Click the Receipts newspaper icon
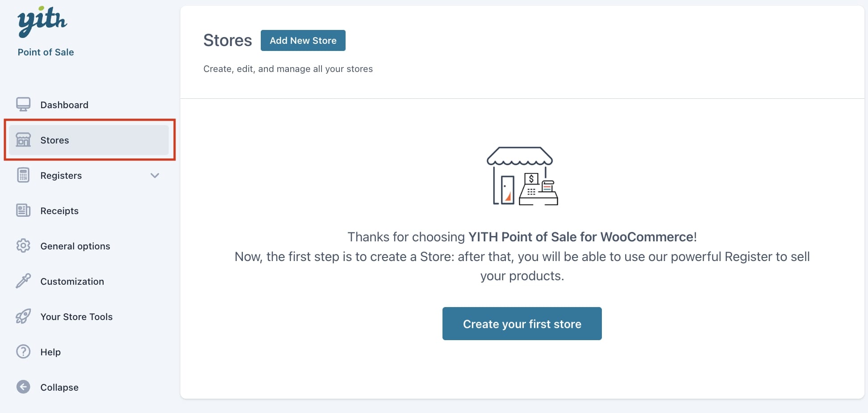Image resolution: width=868 pixels, height=413 pixels. click(23, 211)
